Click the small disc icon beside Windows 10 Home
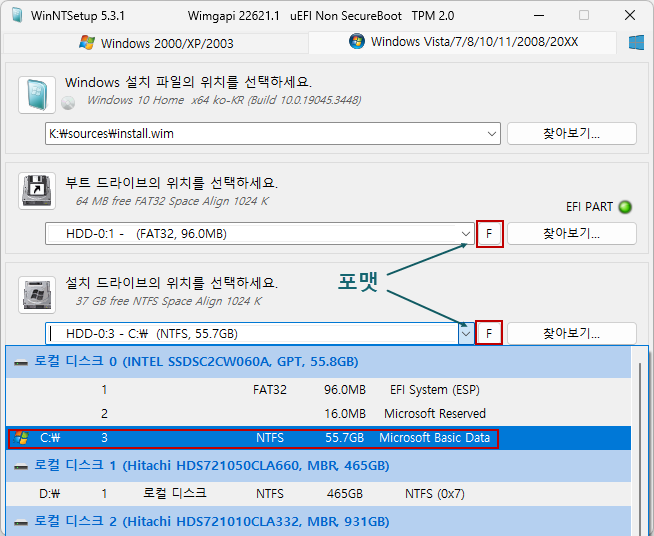Viewport: 654px width, 536px height. click(68, 102)
